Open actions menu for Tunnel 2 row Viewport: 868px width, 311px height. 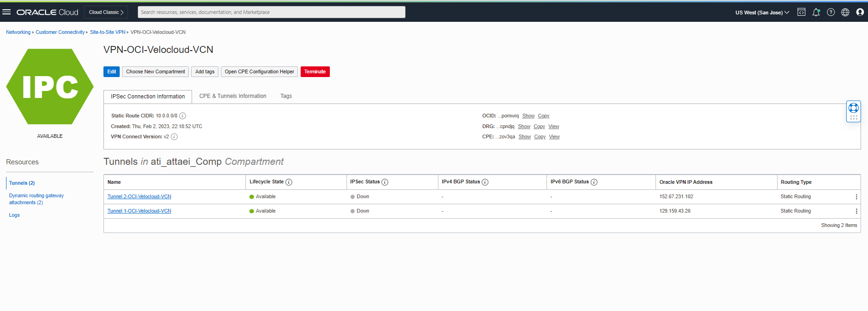pos(856,197)
